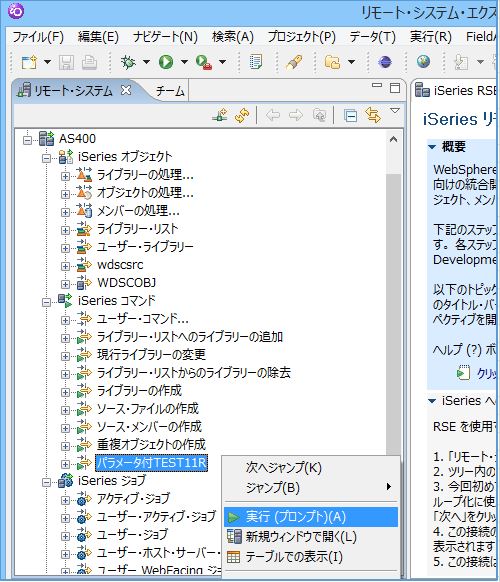Click the Forward arrow in view toolbar
Screen dimensions: 500x582
coord(296,115)
